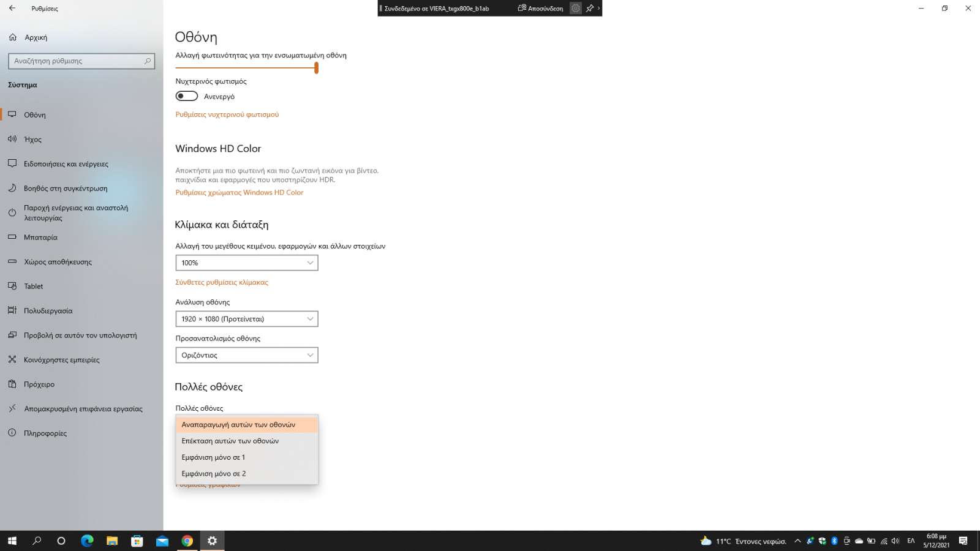Open Μπαταρία battery settings icon
The image size is (980, 551).
[x=12, y=237]
